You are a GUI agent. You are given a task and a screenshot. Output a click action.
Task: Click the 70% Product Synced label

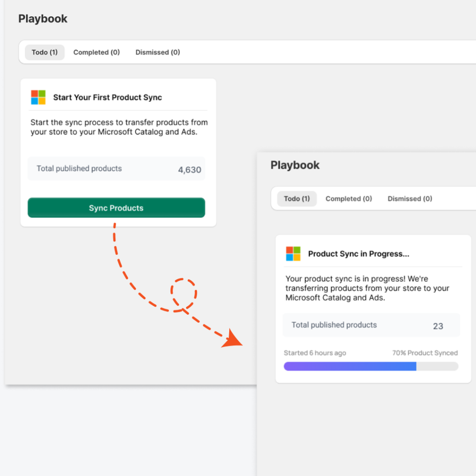click(x=425, y=353)
